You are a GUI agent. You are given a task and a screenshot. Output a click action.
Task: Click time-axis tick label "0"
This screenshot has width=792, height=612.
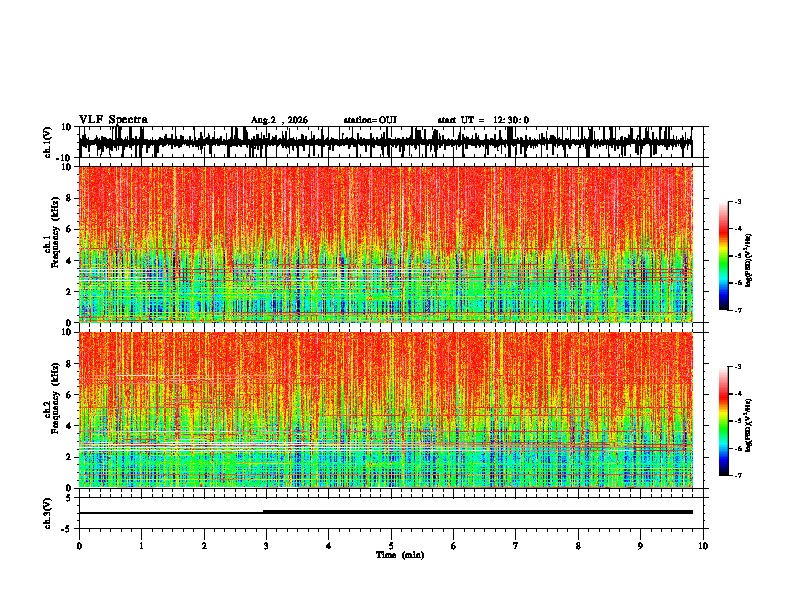pyautogui.click(x=79, y=546)
